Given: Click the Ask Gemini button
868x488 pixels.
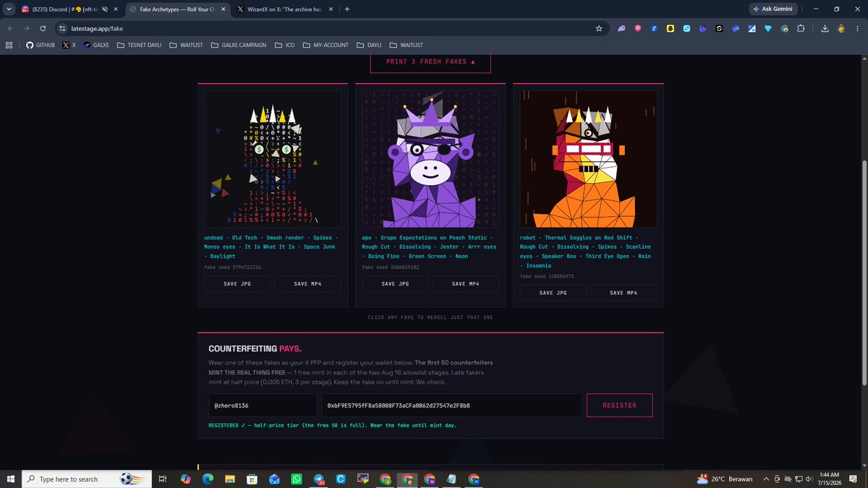Looking at the screenshot, I should click(x=774, y=9).
